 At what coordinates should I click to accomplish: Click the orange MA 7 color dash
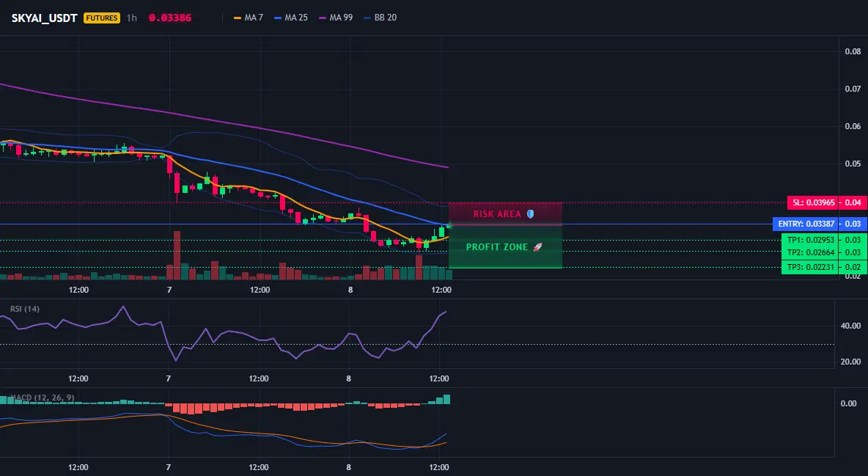click(238, 18)
